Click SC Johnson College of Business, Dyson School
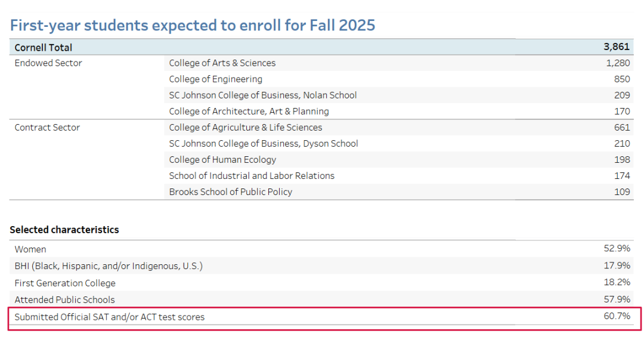This screenshot has height=340, width=644. (263, 144)
